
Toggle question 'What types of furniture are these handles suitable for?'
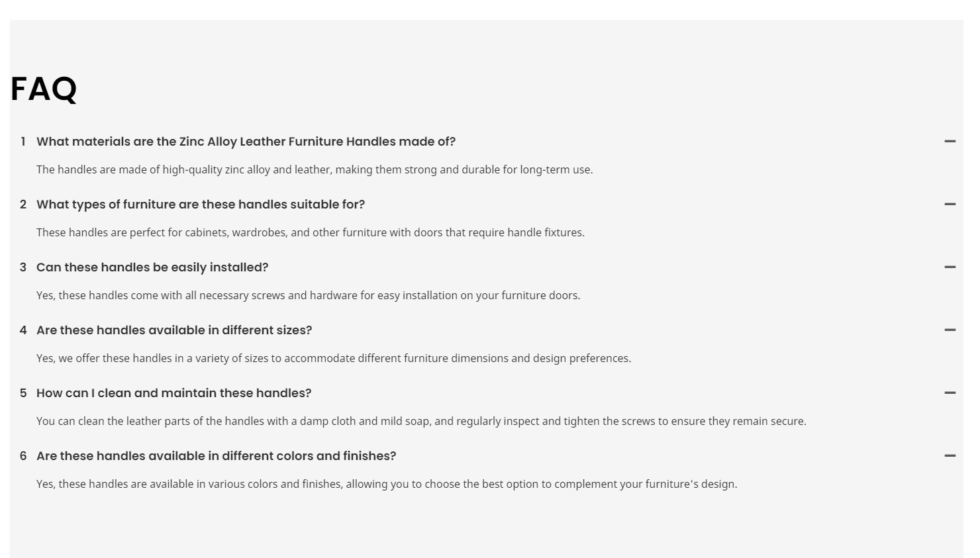pyautogui.click(x=201, y=205)
